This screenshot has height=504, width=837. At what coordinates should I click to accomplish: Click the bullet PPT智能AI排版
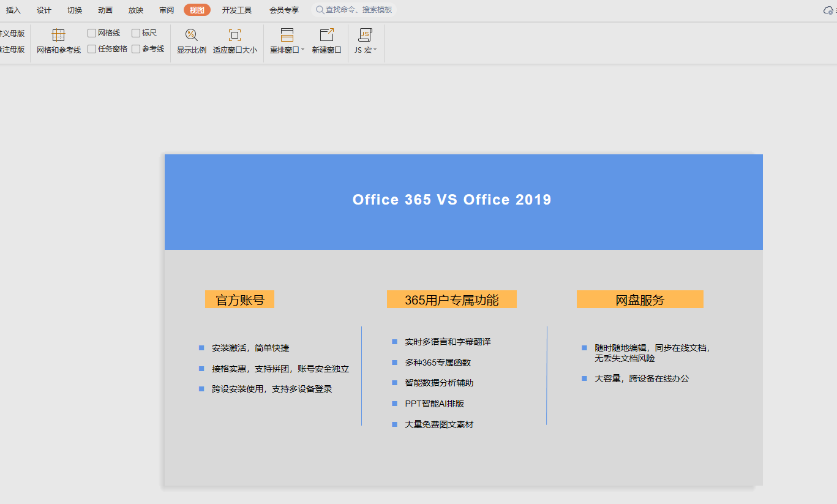point(435,404)
